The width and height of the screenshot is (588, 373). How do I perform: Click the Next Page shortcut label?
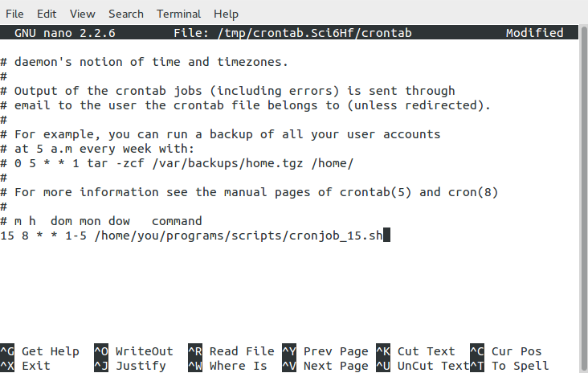click(336, 366)
